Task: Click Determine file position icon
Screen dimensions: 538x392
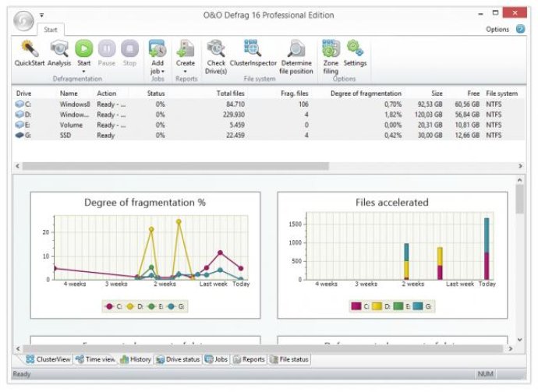Action: tap(296, 48)
